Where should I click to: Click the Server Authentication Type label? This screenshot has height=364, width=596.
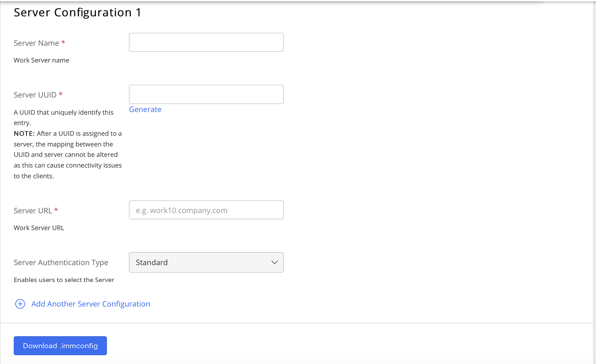pos(61,262)
